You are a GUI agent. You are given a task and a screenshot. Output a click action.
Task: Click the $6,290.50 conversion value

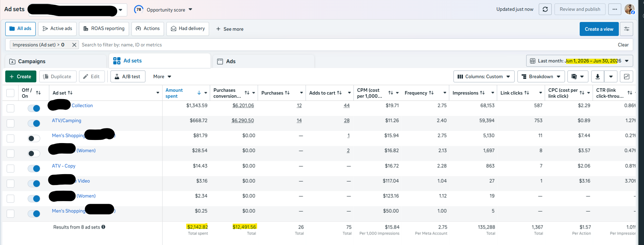243,120
